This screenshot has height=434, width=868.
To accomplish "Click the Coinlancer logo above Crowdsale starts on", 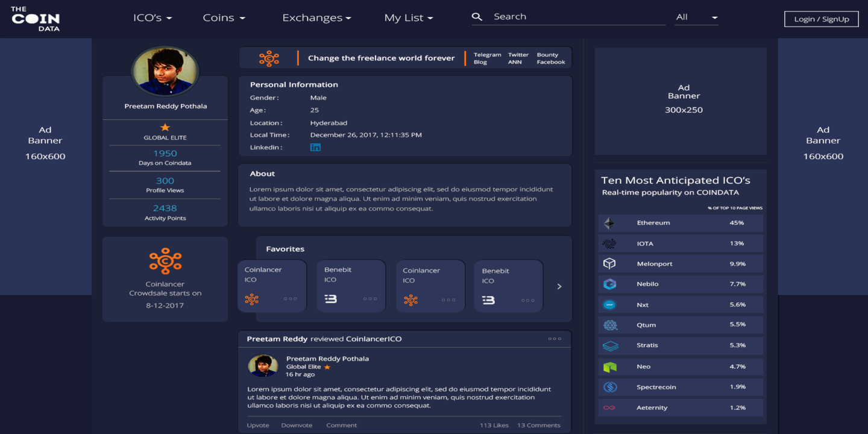I will (x=165, y=261).
